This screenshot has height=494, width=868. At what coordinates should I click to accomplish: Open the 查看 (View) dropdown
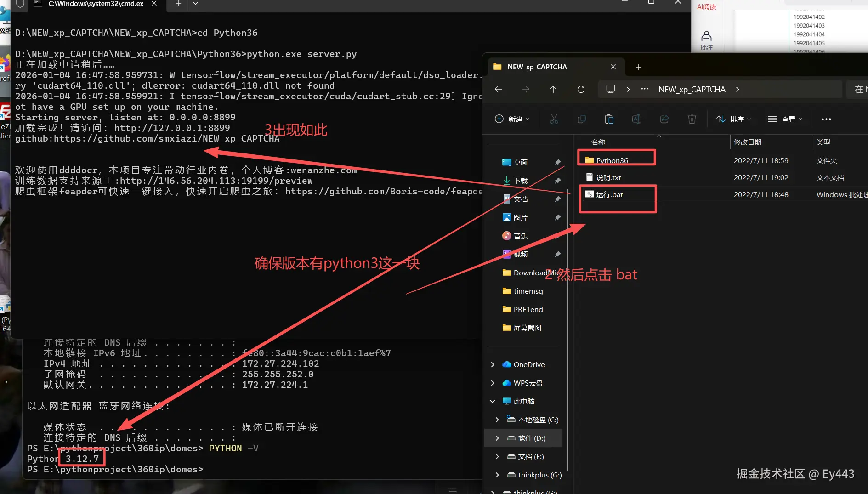[x=785, y=119]
